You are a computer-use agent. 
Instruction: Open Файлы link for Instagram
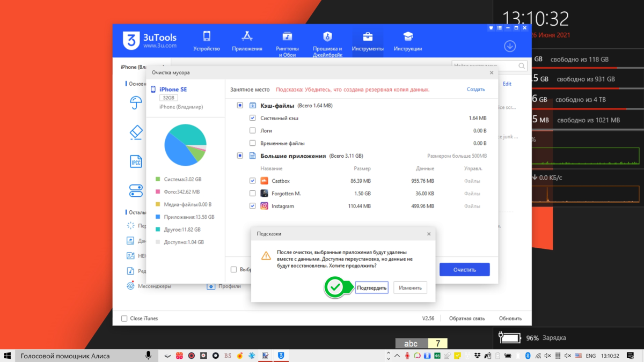(472, 206)
